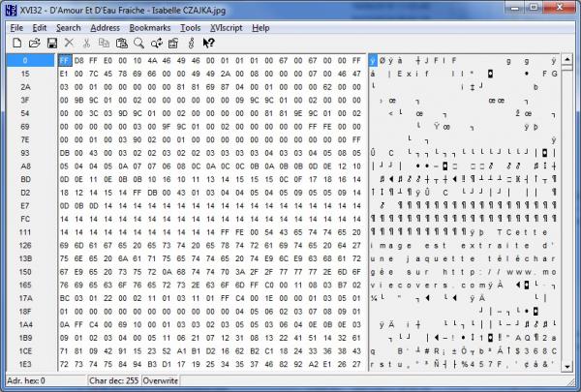Cut selection with the scissors icon
The height and width of the screenshot is (392, 581).
pos(87,43)
